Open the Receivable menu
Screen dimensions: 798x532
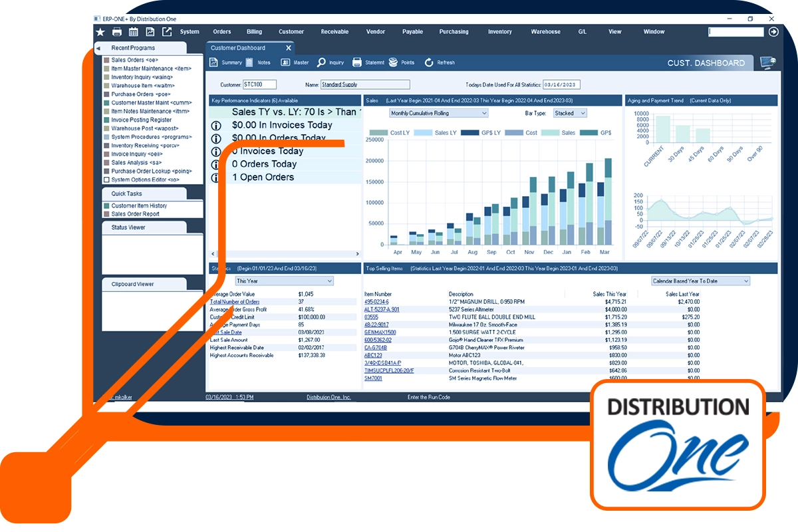tap(334, 31)
